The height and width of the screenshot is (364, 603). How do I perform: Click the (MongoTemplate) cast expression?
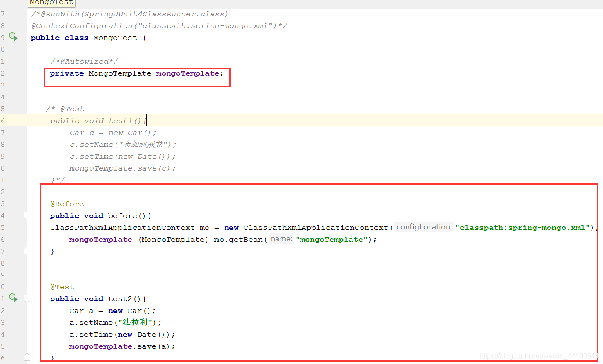(x=173, y=240)
